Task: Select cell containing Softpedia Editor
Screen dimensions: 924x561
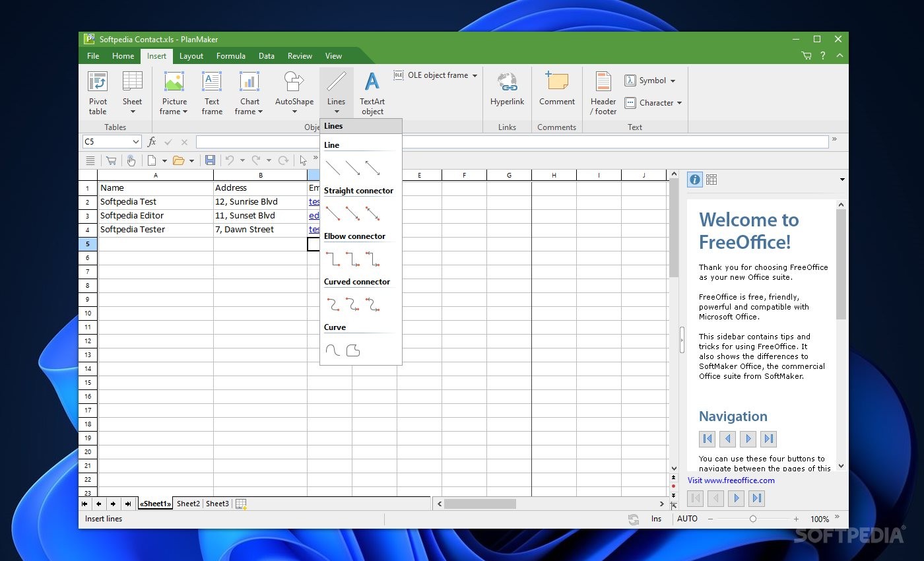Action: pyautogui.click(x=156, y=216)
